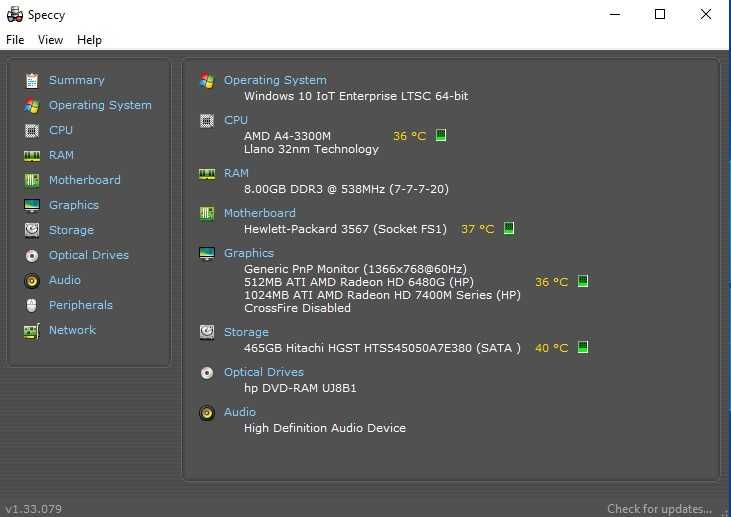Show Motherboard details from the sidebar
731x517 pixels.
[x=85, y=180]
